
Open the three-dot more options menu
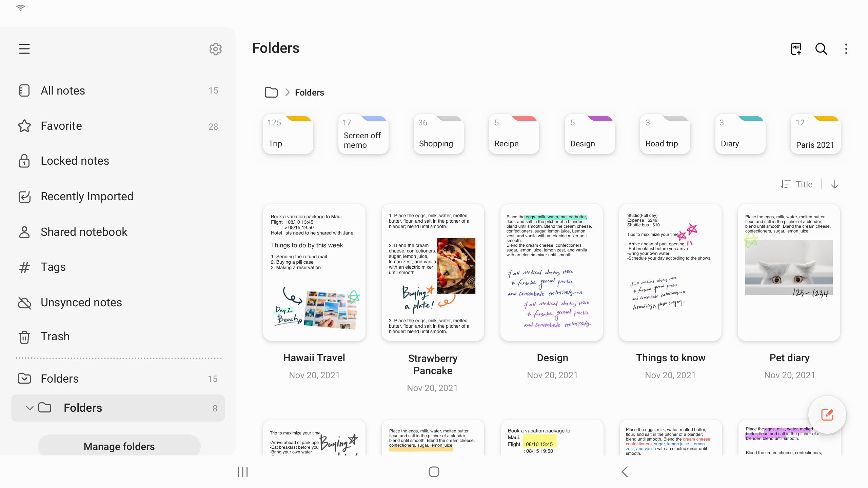click(x=846, y=49)
